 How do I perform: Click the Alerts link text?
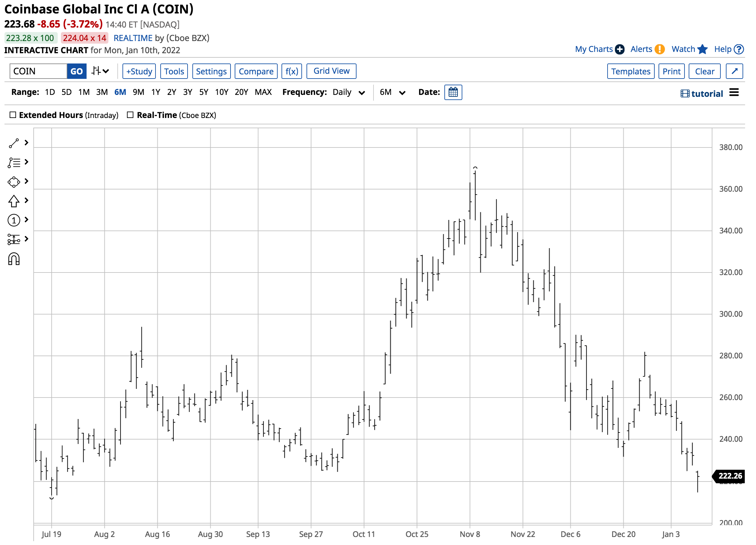point(641,49)
